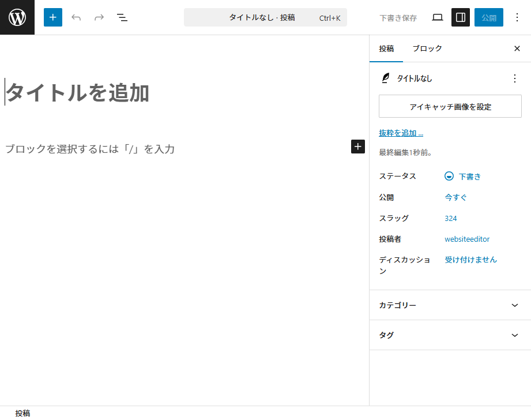Close the settings sidebar with X
531x420 pixels.
(x=517, y=48)
